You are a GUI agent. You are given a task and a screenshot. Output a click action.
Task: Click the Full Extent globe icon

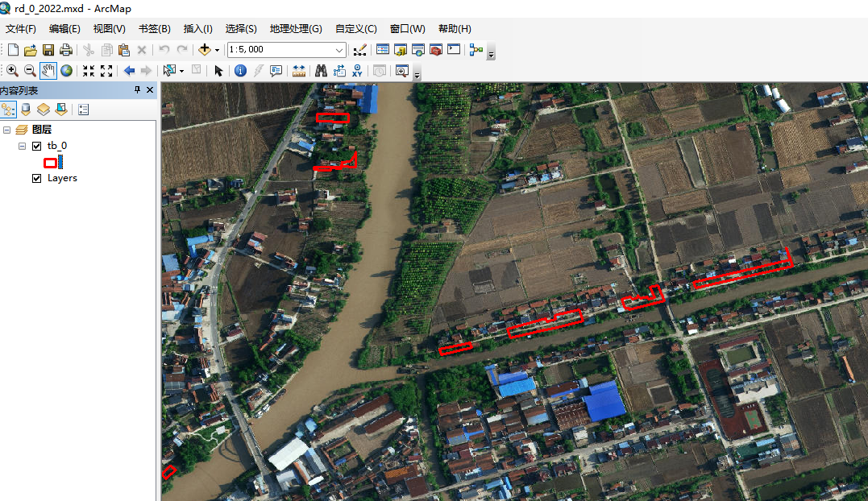[66, 71]
